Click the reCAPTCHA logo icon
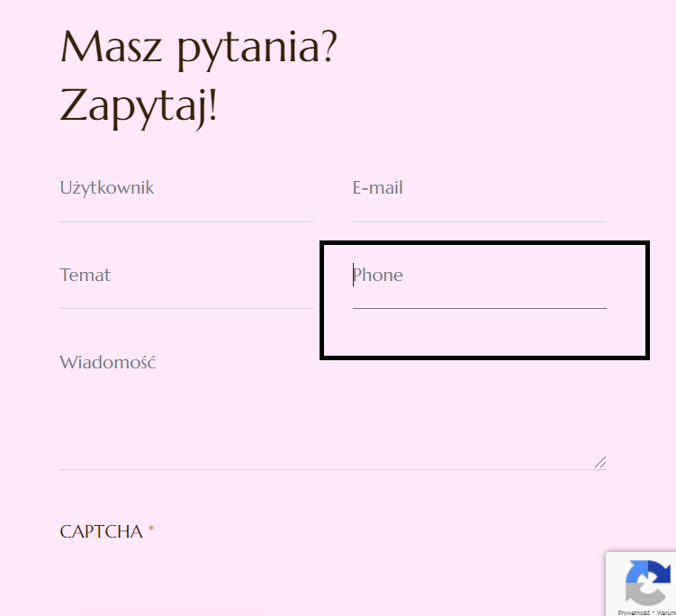 coord(648,581)
